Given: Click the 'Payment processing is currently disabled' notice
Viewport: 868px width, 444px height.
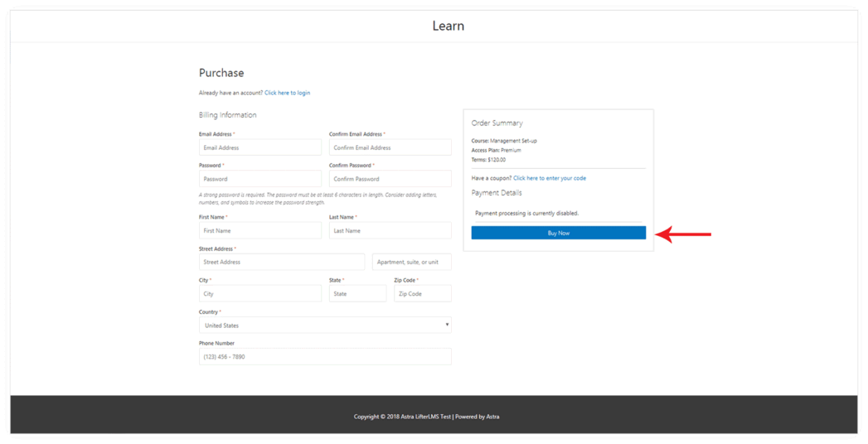Looking at the screenshot, I should point(527,214).
